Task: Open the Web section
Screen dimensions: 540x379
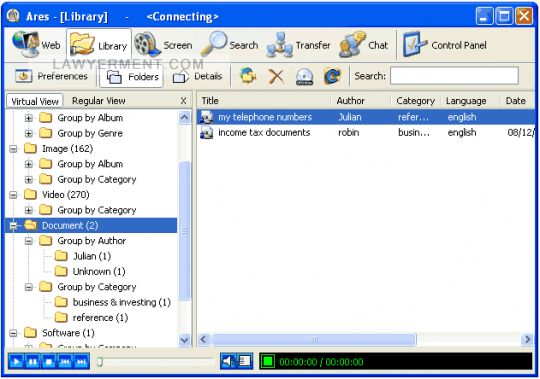Action: point(36,45)
